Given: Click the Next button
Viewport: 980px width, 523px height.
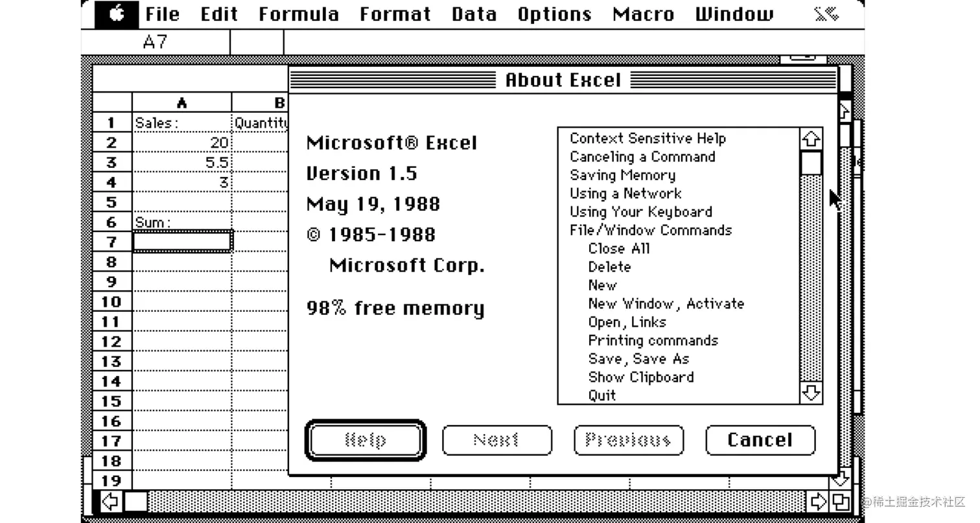Looking at the screenshot, I should 496,441.
